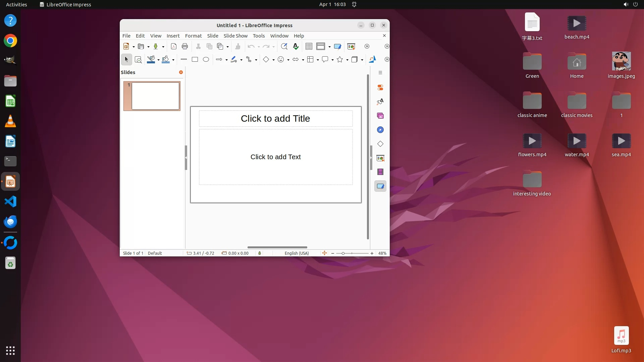Click the Spelling check icon

[296, 47]
